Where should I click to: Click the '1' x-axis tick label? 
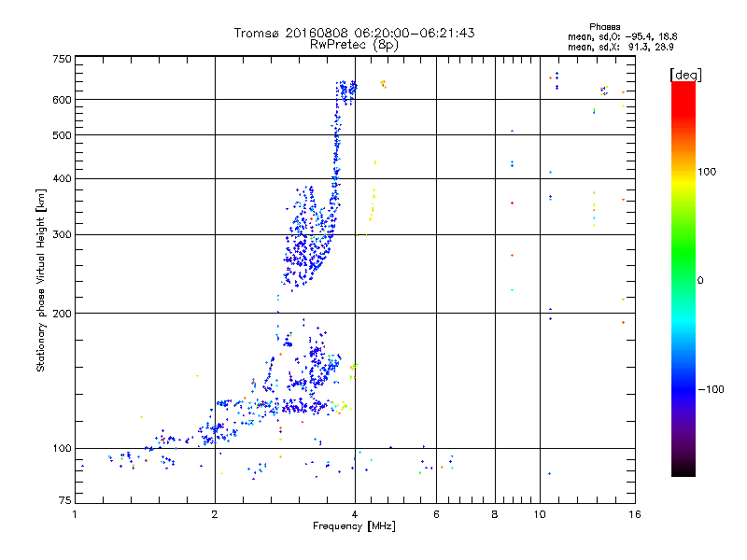point(75,514)
